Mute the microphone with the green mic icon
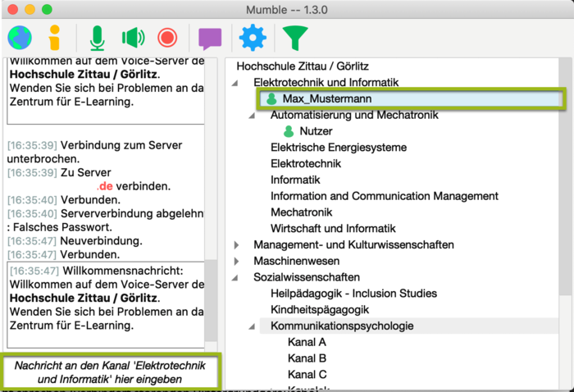Viewport: 574px width, 392px height. (x=98, y=38)
